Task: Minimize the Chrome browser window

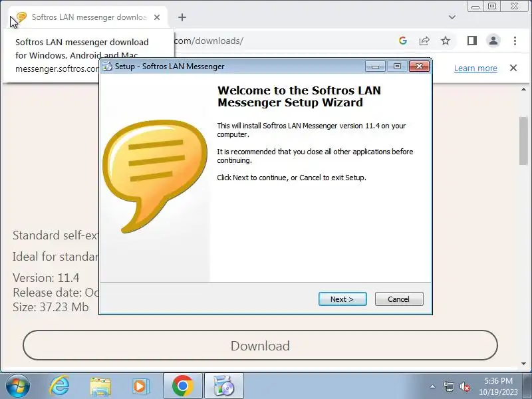Action: 475,7
